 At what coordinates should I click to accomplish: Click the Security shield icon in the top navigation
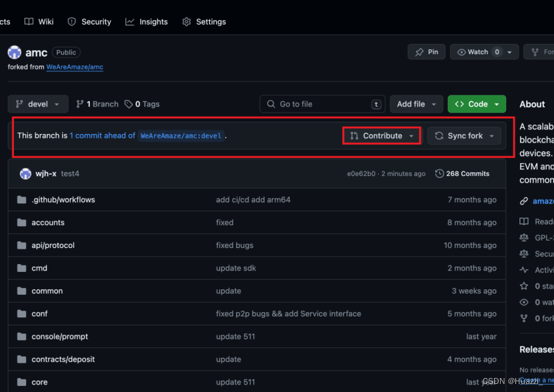pos(71,21)
